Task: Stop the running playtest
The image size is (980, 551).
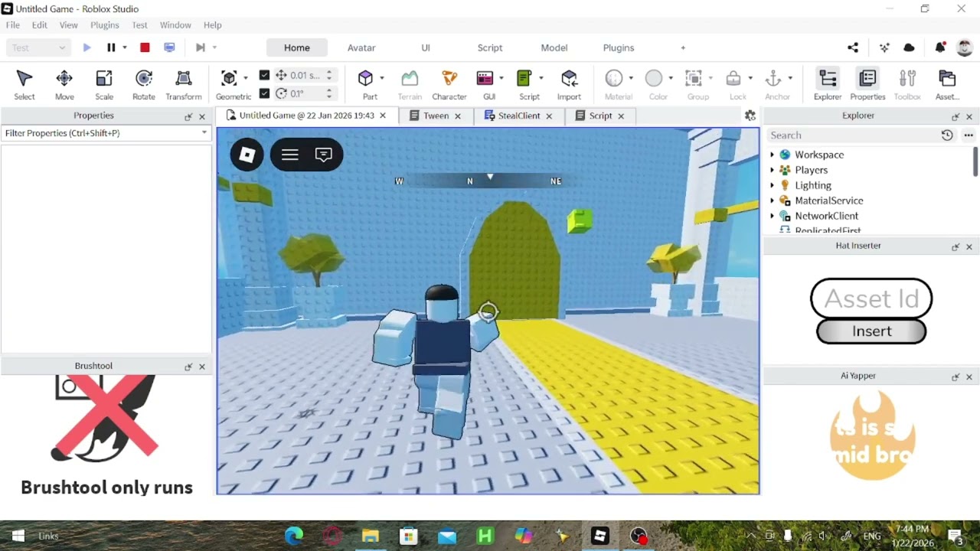Action: click(145, 47)
